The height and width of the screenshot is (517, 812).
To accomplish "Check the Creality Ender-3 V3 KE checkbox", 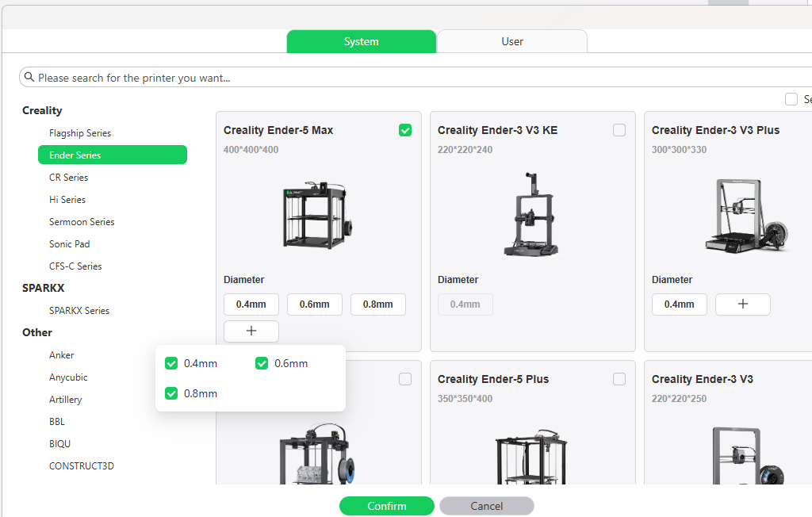I will point(619,130).
